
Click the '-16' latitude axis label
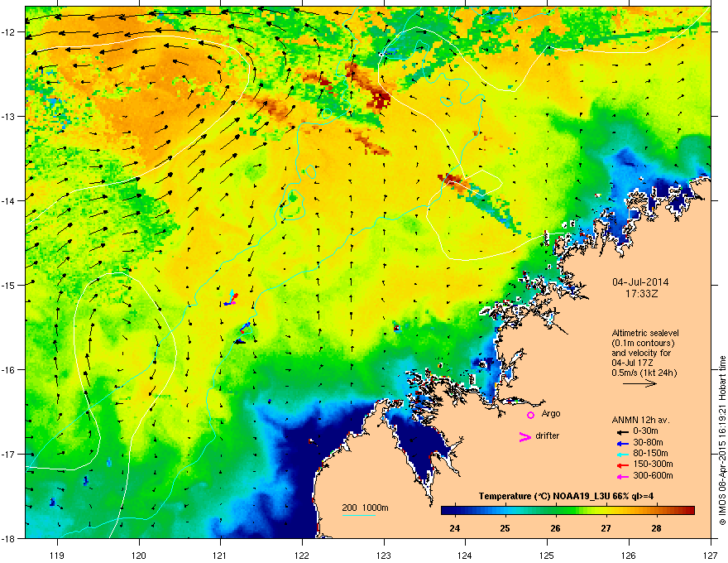pyautogui.click(x=8, y=370)
